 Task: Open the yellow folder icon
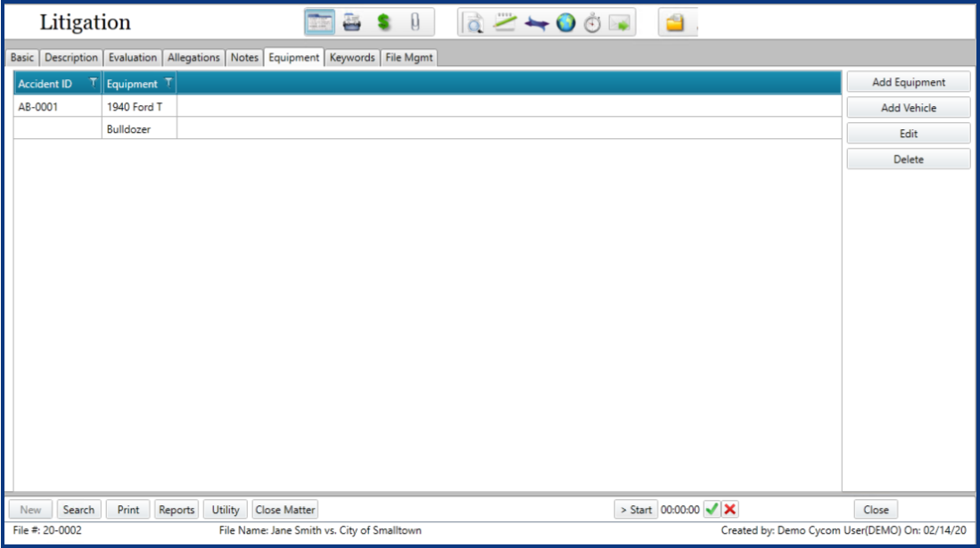674,23
